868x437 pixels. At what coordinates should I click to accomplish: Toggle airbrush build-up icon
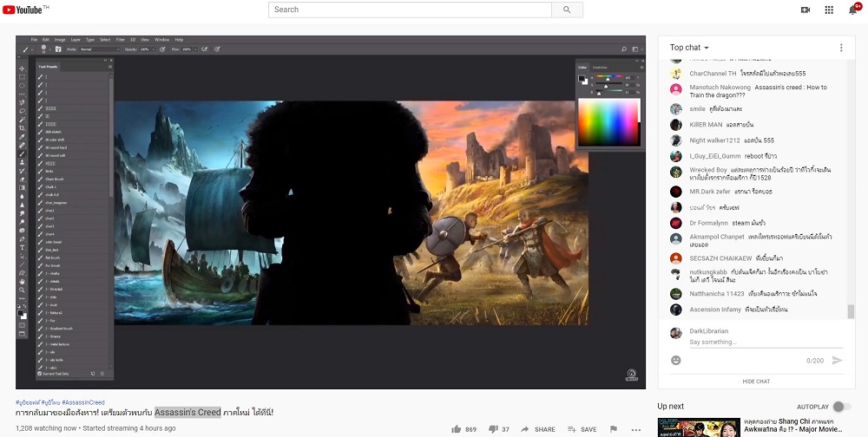tap(204, 49)
